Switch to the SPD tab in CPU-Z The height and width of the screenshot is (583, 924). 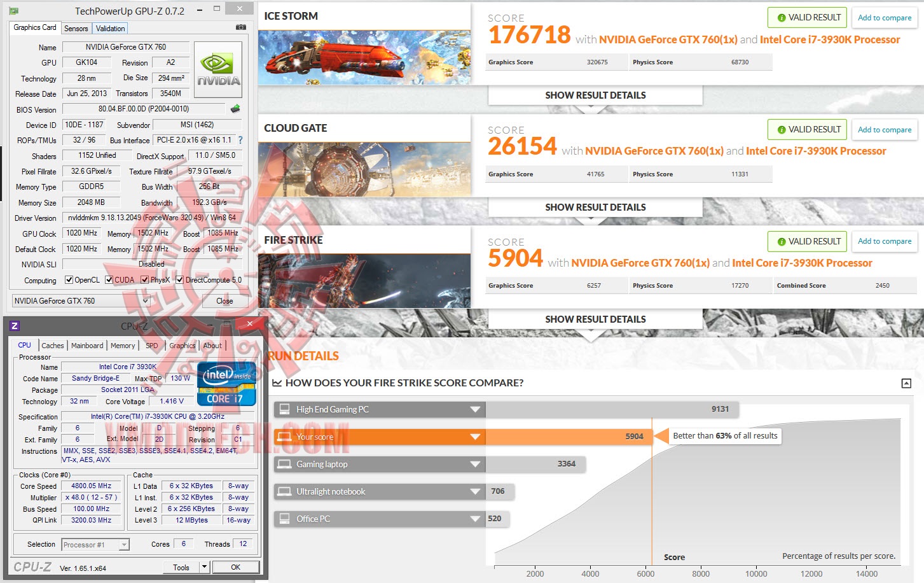pyautogui.click(x=151, y=346)
